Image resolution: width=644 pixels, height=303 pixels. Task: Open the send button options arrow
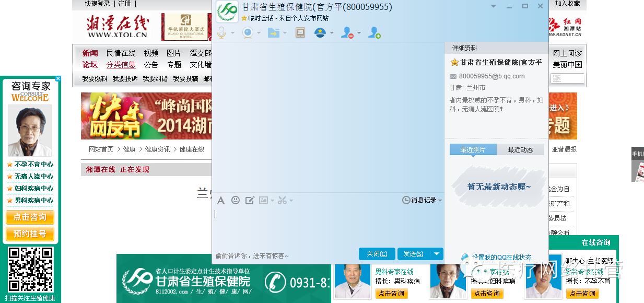click(x=437, y=254)
